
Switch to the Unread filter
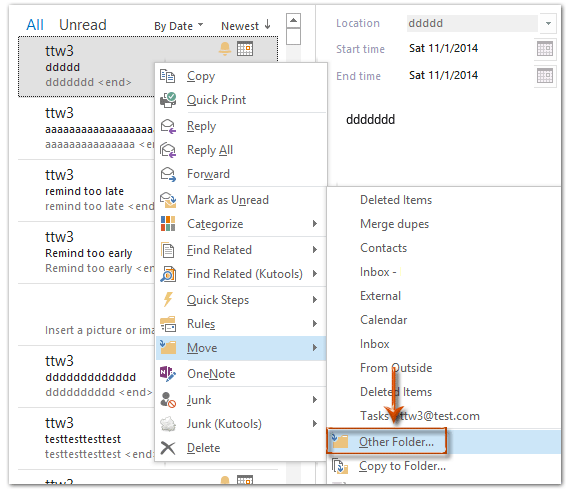point(83,25)
